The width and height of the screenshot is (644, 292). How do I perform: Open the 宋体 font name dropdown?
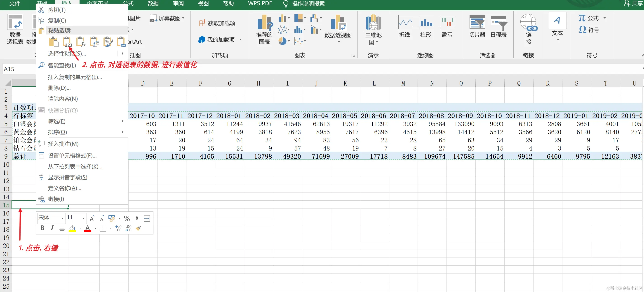63,218
